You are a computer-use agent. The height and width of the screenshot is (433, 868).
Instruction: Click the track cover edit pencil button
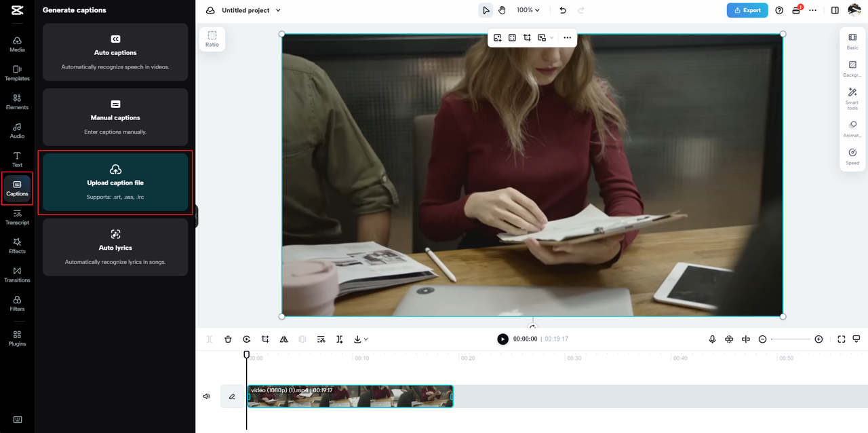[x=232, y=396]
